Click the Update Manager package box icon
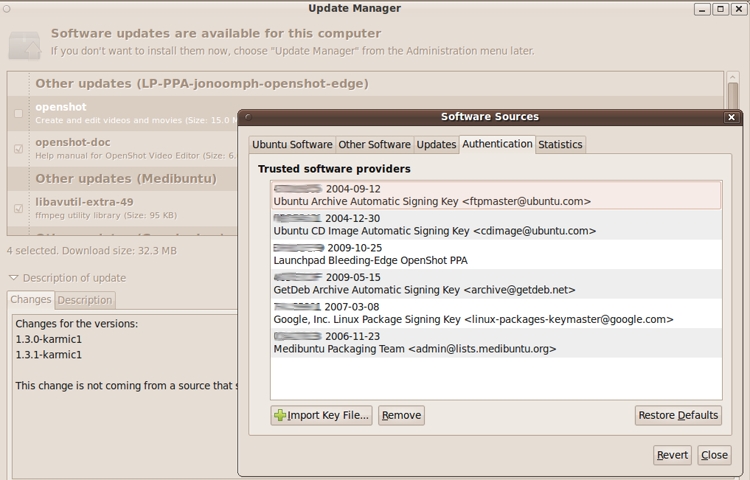This screenshot has width=750, height=480. [x=24, y=46]
